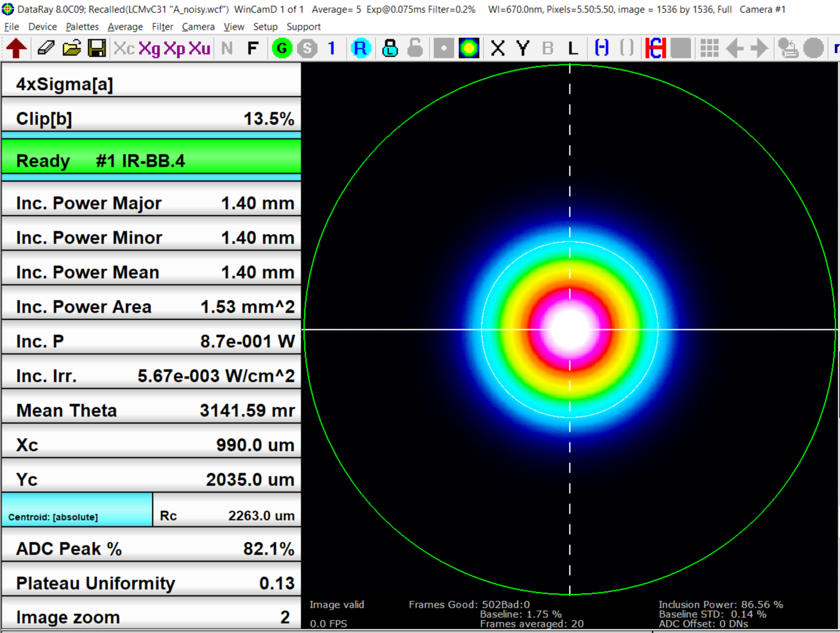The height and width of the screenshot is (633, 840).
Task: Click the "Inclusion Power: 86.56 %" text
Action: (x=720, y=605)
